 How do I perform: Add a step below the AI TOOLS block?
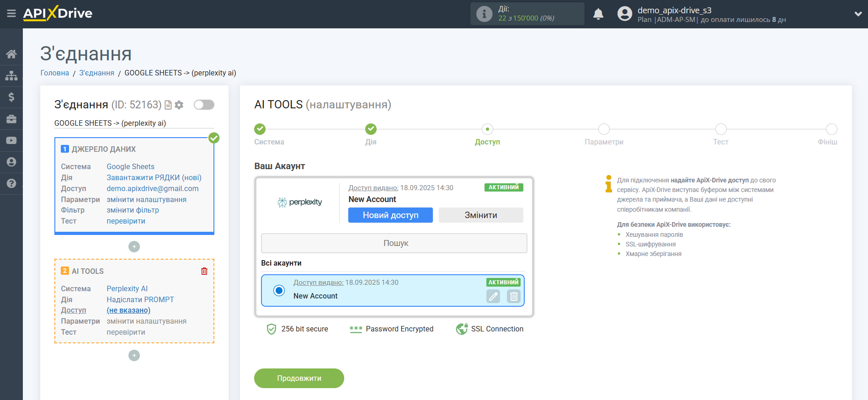pos(134,356)
